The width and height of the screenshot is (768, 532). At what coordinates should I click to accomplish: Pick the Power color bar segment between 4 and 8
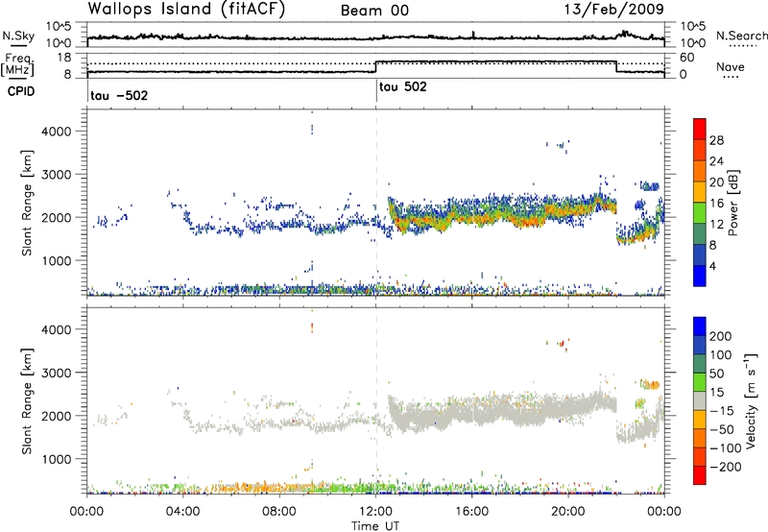click(x=700, y=255)
